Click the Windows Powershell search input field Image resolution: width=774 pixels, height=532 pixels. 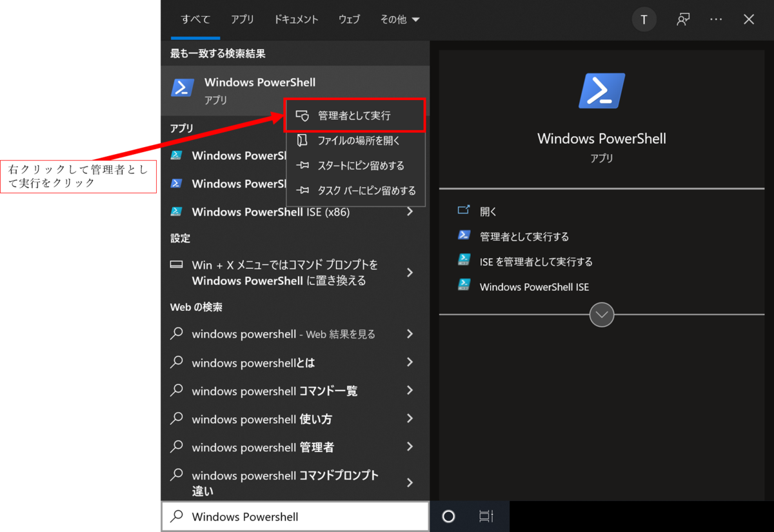point(295,517)
